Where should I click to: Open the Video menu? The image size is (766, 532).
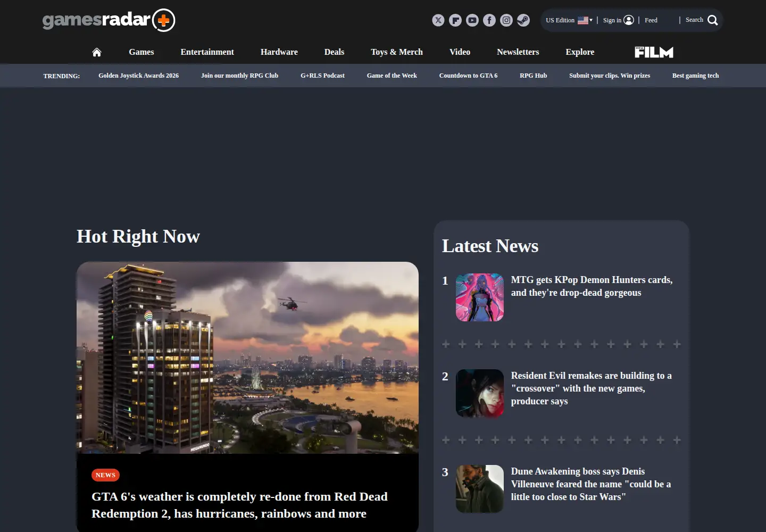[460, 52]
